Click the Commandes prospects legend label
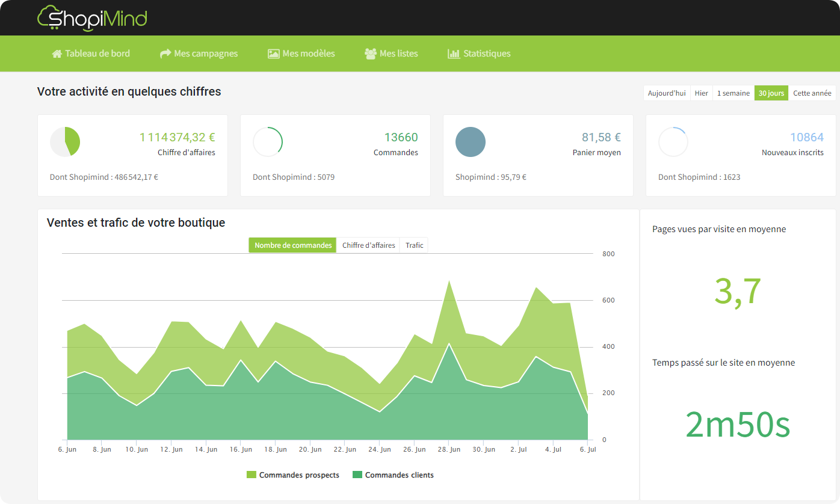The width and height of the screenshot is (840, 504). point(299,475)
